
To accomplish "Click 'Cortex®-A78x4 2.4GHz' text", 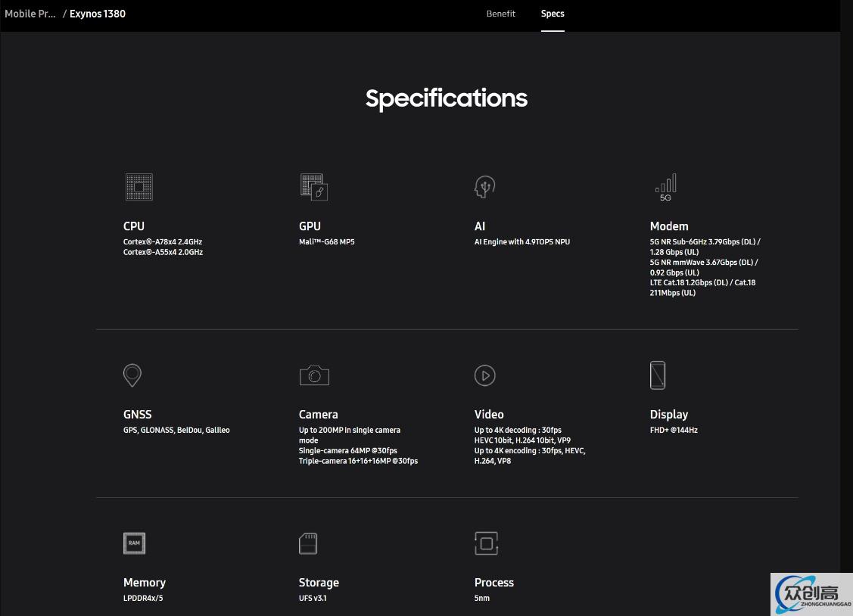I will 163,242.
